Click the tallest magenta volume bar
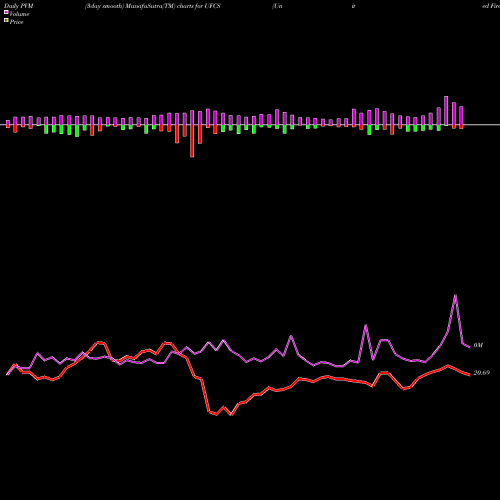 coord(446,111)
